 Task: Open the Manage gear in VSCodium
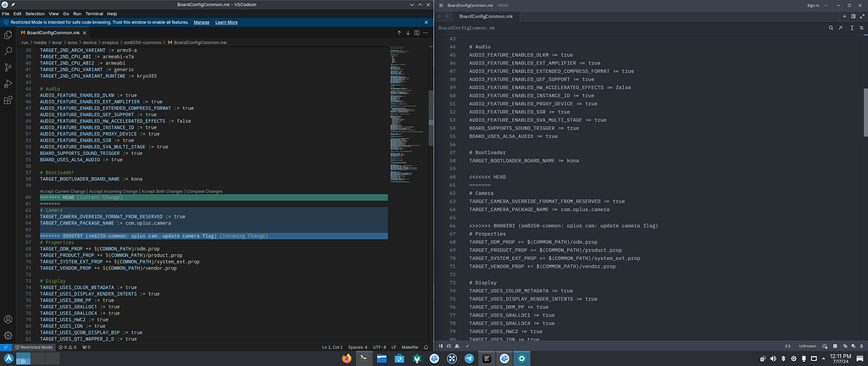point(8,335)
